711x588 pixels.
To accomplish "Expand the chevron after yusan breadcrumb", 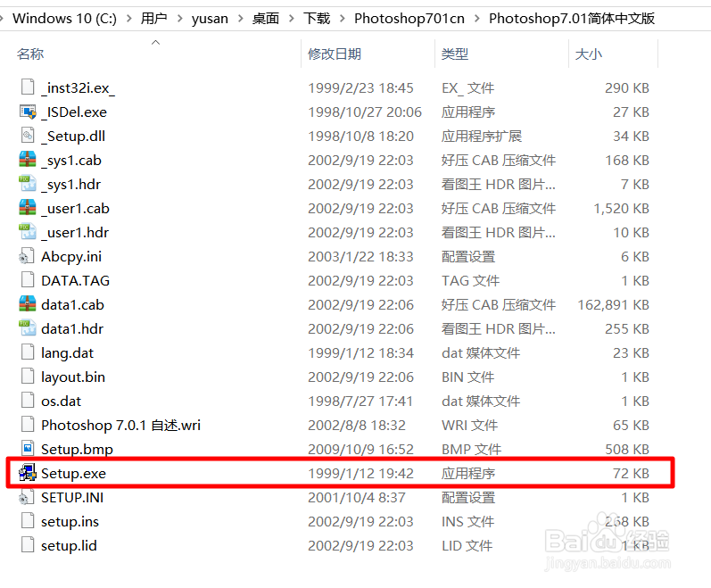I will tap(241, 19).
